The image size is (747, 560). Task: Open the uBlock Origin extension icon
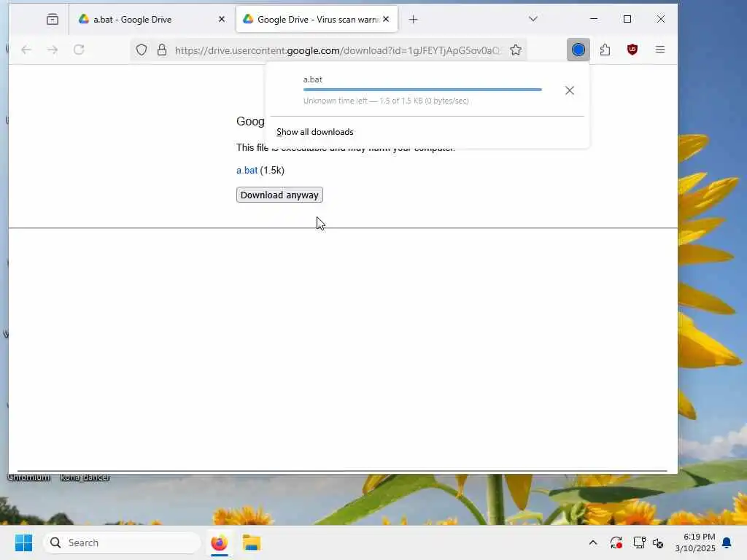(x=632, y=50)
